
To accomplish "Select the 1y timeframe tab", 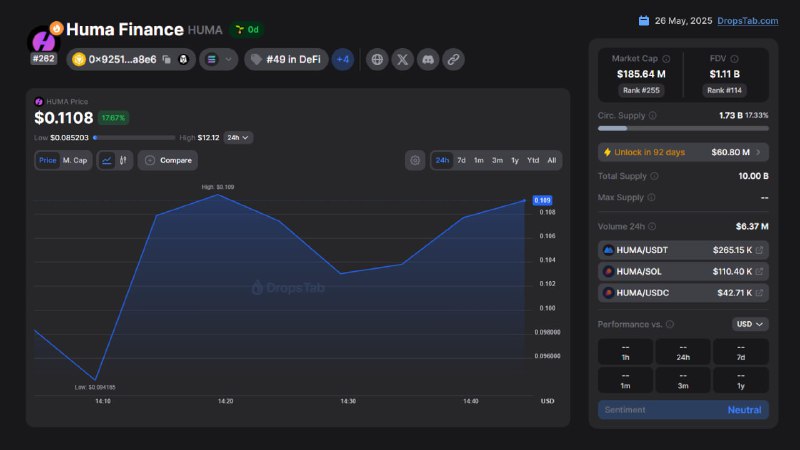I will point(515,160).
